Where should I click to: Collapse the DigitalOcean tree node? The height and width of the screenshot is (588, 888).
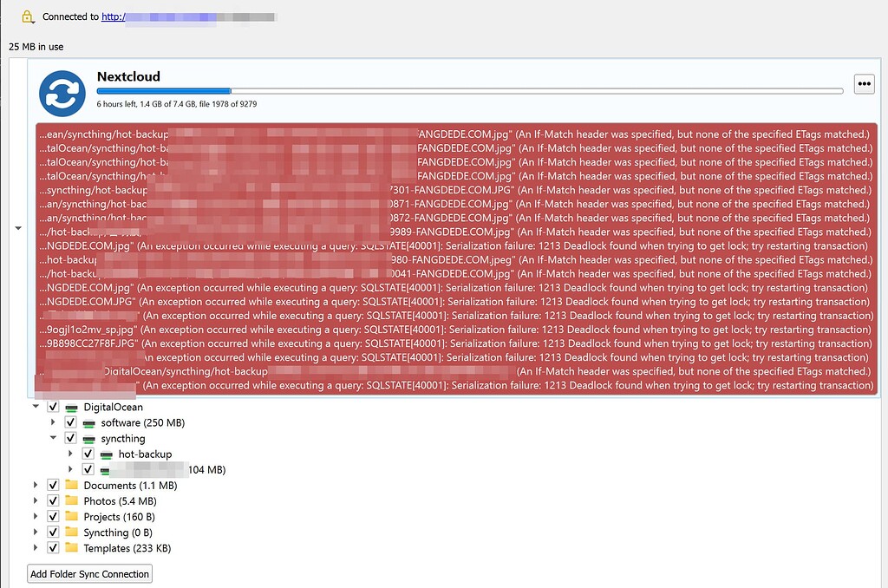click(36, 406)
